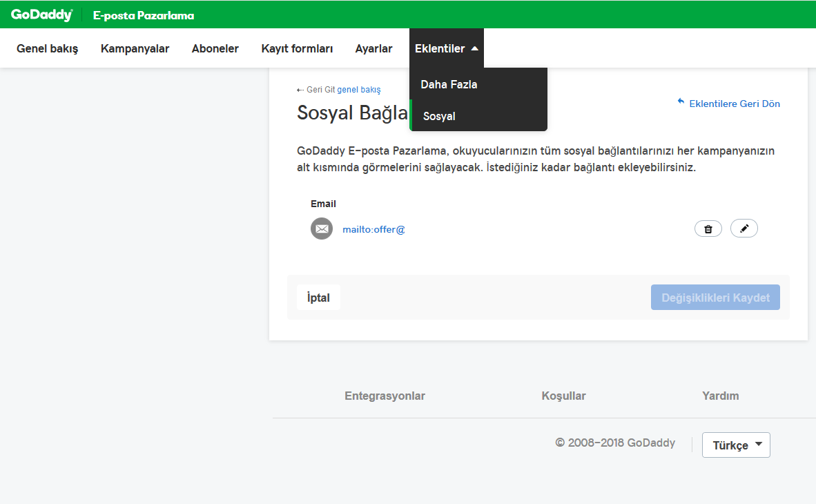Select Aboneler from the top menu
Image resolution: width=816 pixels, height=504 pixels.
point(215,48)
